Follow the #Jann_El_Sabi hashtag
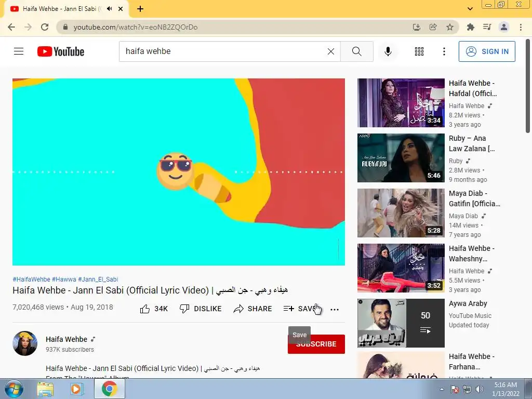The height and width of the screenshot is (399, 532). coord(98,279)
